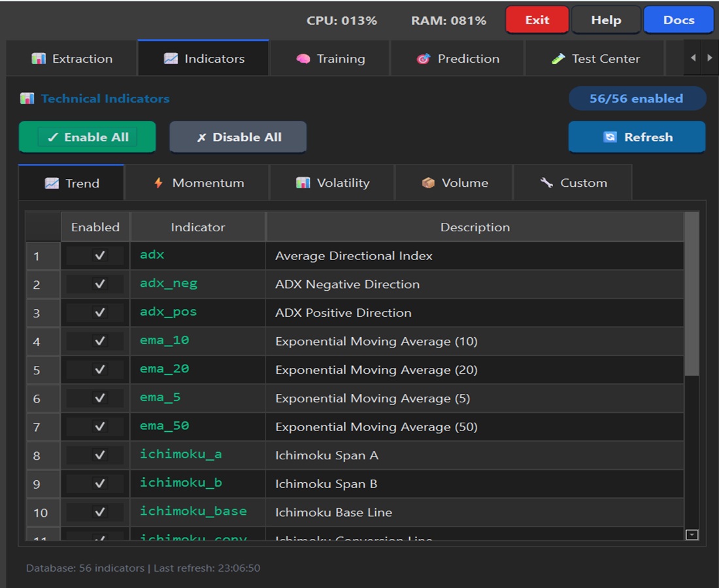This screenshot has height=588, width=719.
Task: Open the Indicators main tab
Action: point(203,59)
